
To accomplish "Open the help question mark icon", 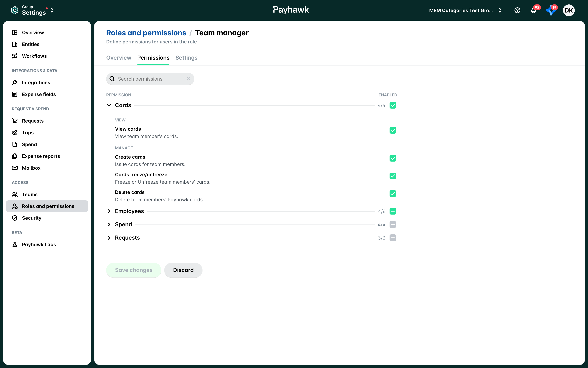I will coord(517,10).
